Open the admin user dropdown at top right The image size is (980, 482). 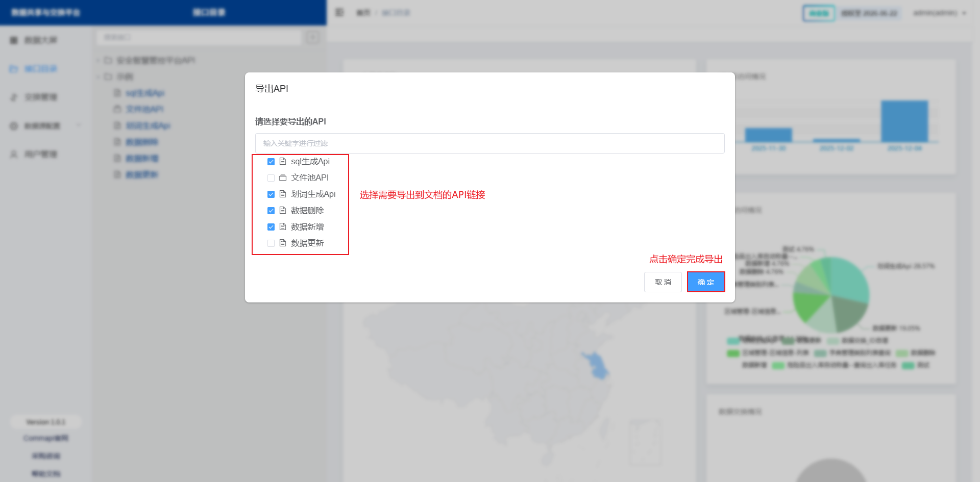[939, 13]
